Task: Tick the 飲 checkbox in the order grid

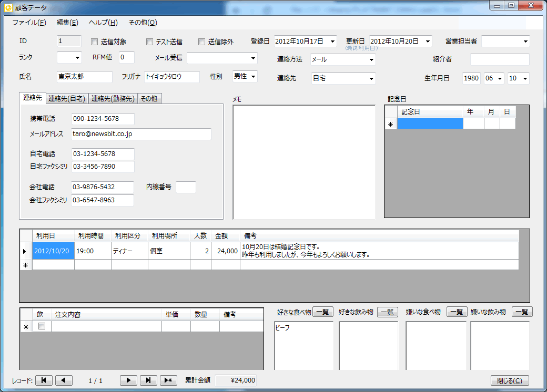Action: click(x=42, y=326)
